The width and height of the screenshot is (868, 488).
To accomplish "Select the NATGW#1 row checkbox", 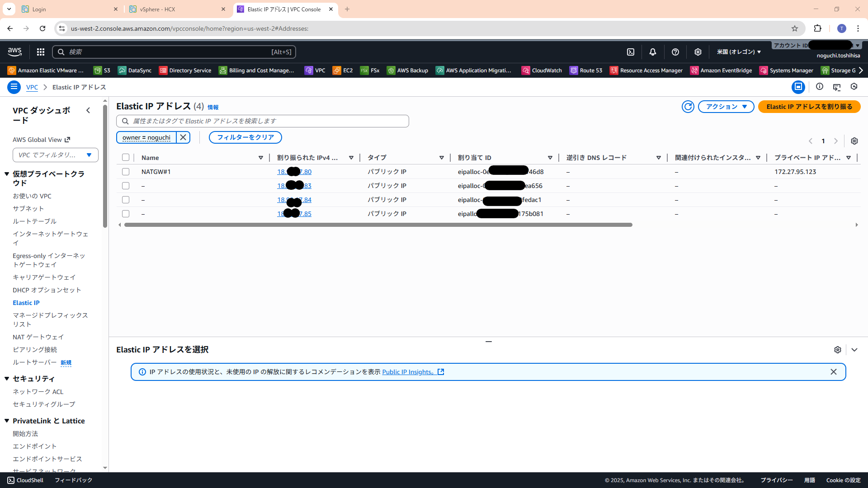I will [126, 172].
